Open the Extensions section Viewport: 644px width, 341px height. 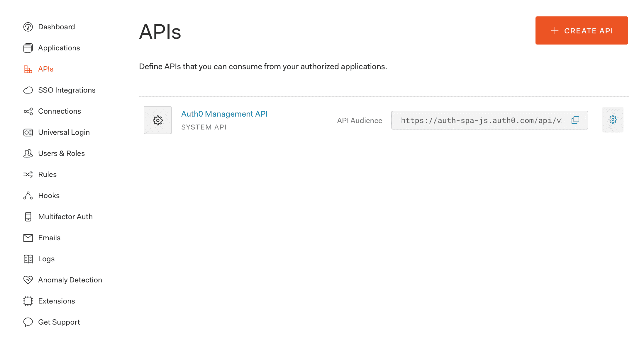(x=57, y=301)
